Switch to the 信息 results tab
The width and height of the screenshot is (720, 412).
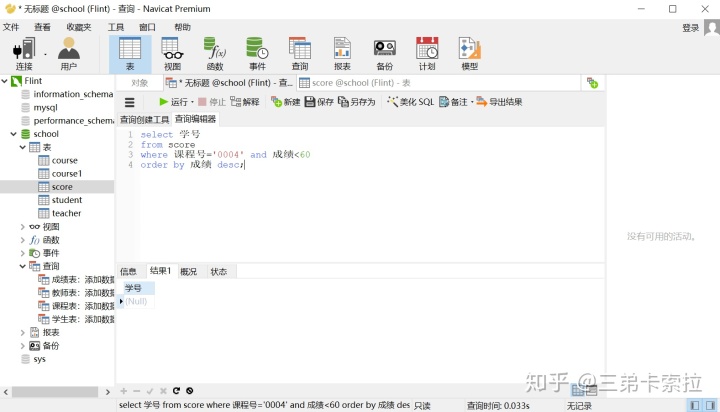[129, 271]
